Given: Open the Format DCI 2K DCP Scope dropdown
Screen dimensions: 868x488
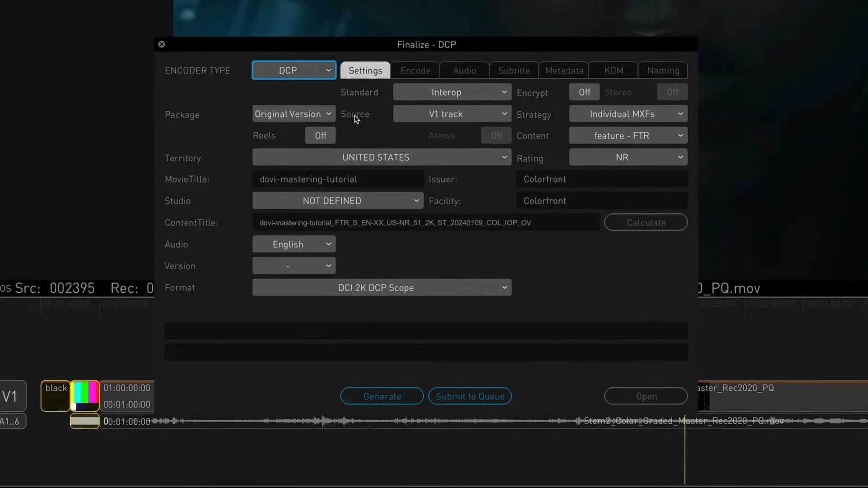Looking at the screenshot, I should (x=382, y=288).
